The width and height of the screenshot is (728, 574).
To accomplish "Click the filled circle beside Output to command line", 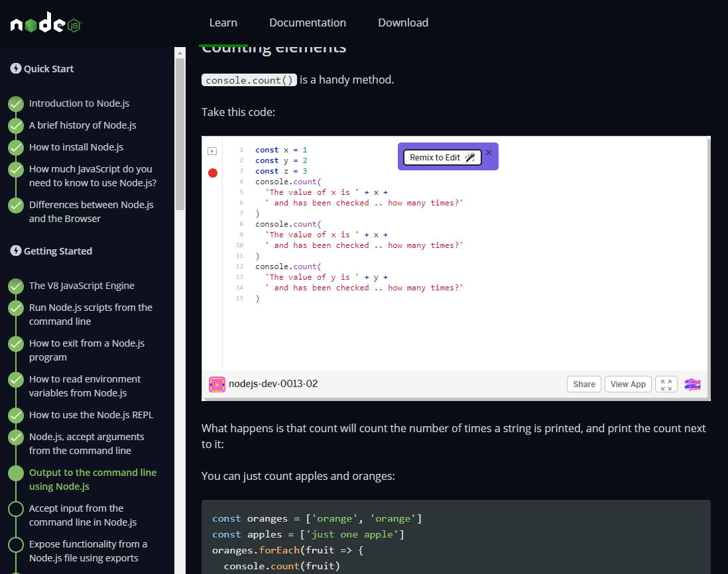I will pos(16,473).
